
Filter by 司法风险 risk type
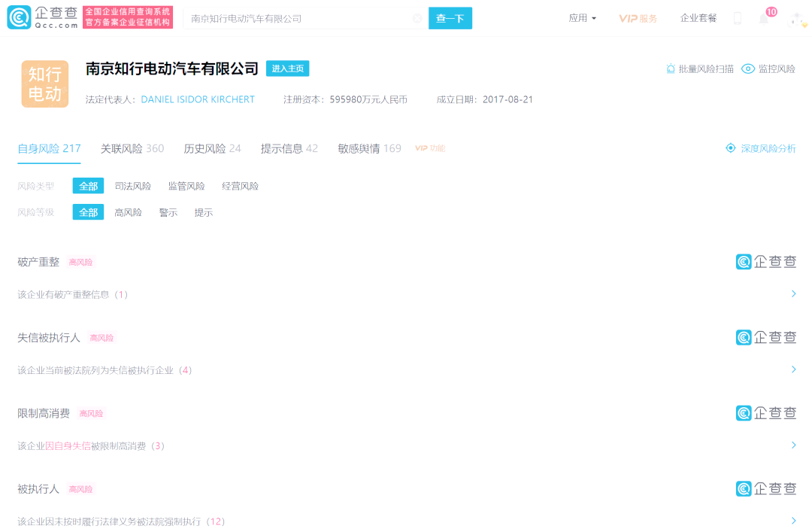[132, 186]
